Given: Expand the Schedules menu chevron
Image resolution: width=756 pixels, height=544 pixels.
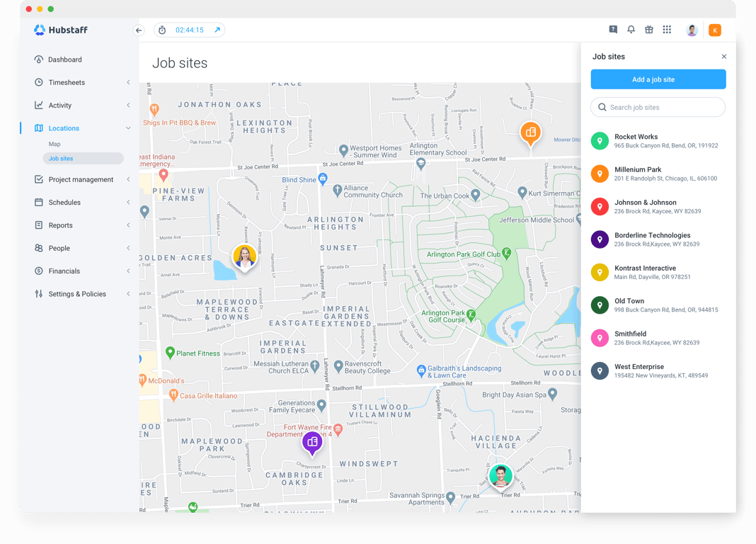Looking at the screenshot, I should click(x=128, y=202).
